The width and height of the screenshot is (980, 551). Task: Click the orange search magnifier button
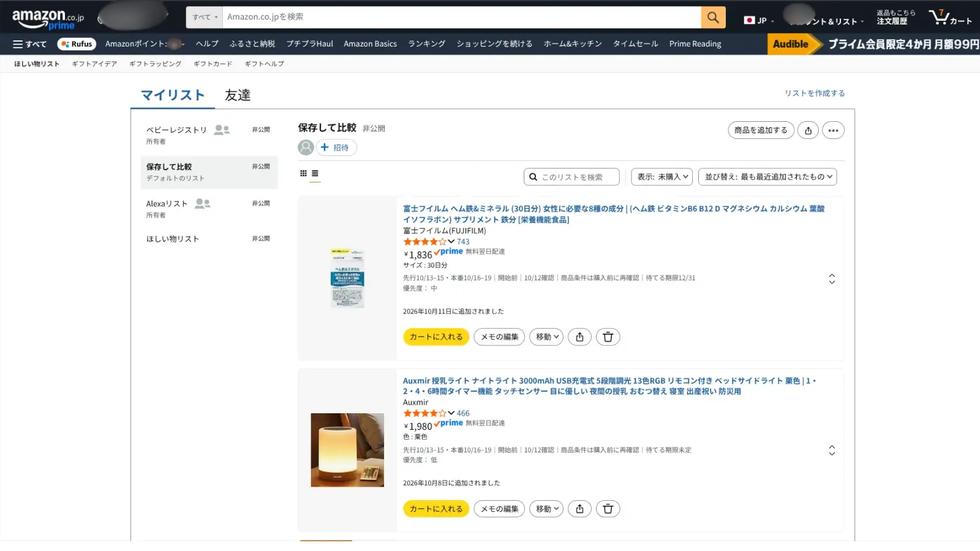[713, 17]
